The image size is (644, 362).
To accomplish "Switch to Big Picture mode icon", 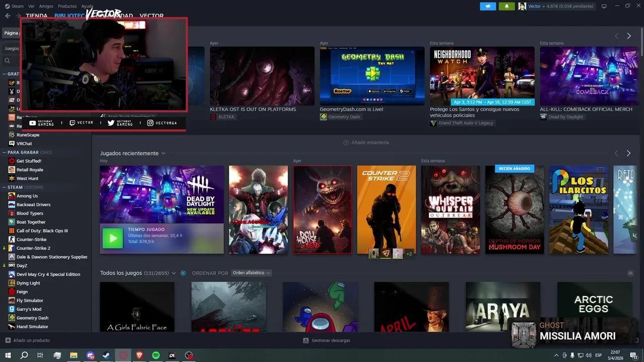I will click(x=604, y=6).
